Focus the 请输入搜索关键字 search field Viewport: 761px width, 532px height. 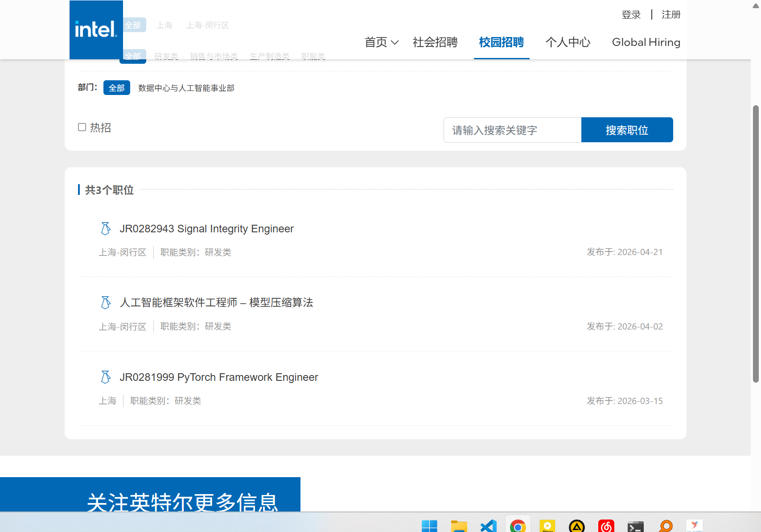click(512, 130)
